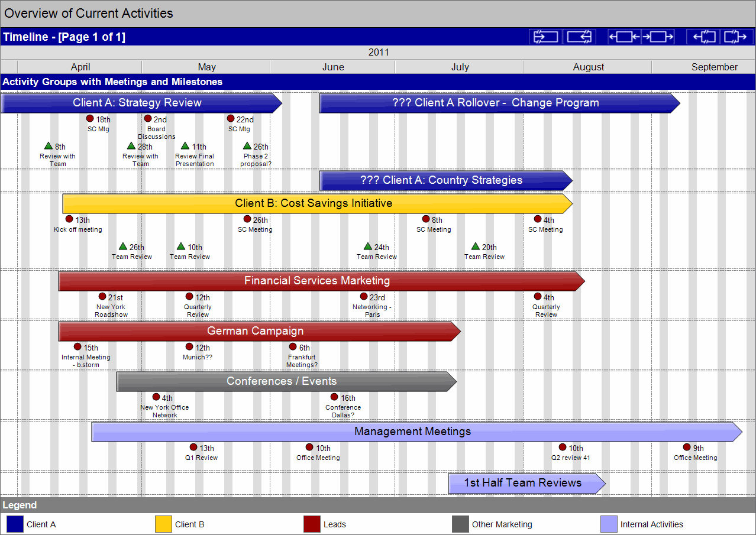The width and height of the screenshot is (756, 535).
Task: Select the 6th Frankfurt Meetings marker
Action: pyautogui.click(x=293, y=347)
